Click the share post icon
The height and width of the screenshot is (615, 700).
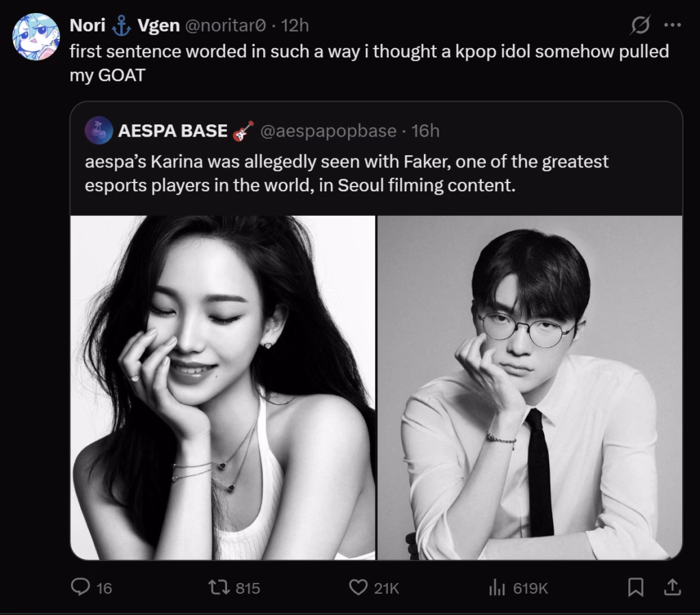(672, 587)
